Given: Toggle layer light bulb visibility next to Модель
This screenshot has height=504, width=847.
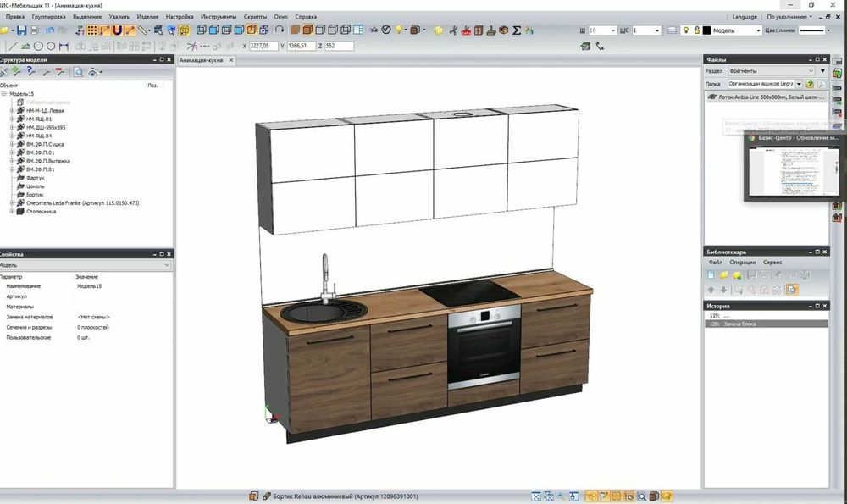Looking at the screenshot, I should 686,30.
